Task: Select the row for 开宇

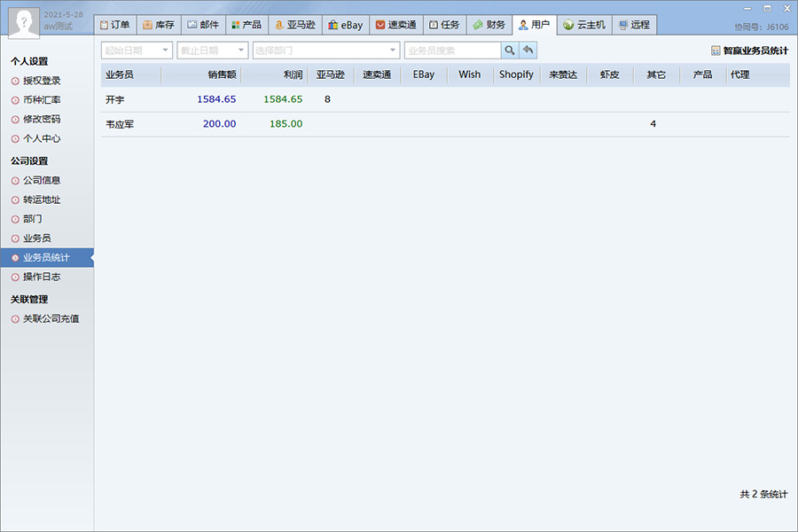Action: pyautogui.click(x=445, y=99)
